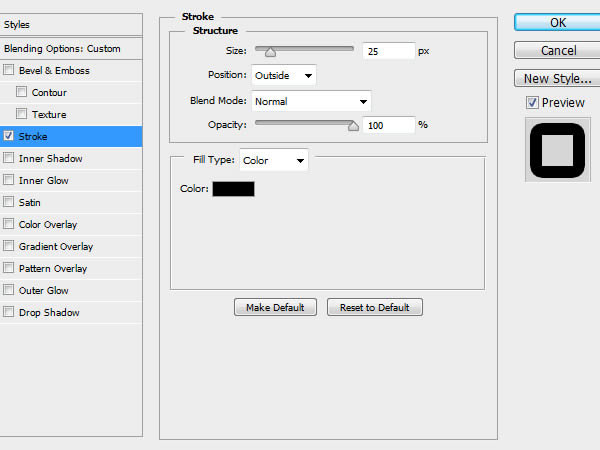Click the Size slider handle

(x=271, y=52)
